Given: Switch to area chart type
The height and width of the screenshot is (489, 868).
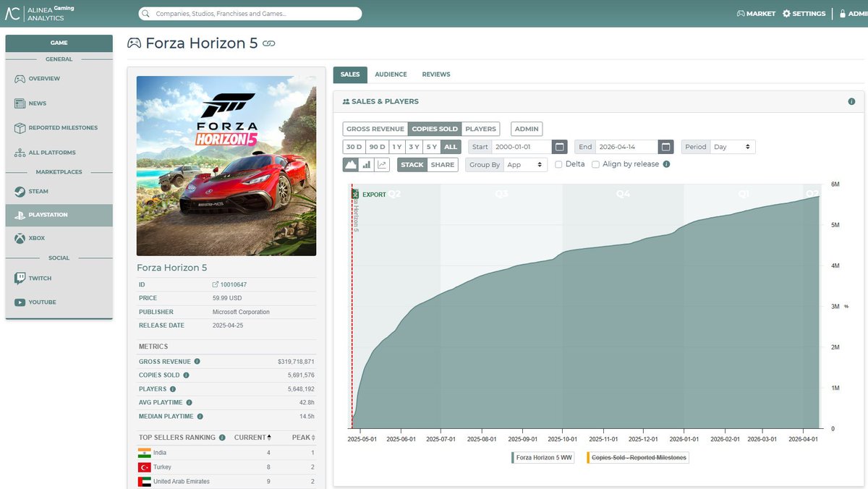Looking at the screenshot, I should pos(351,165).
